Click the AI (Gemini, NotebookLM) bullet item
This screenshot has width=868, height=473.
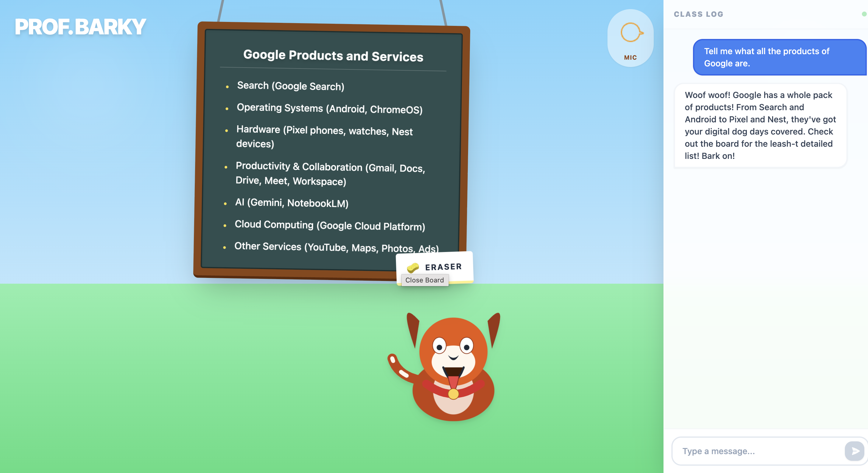point(292,203)
